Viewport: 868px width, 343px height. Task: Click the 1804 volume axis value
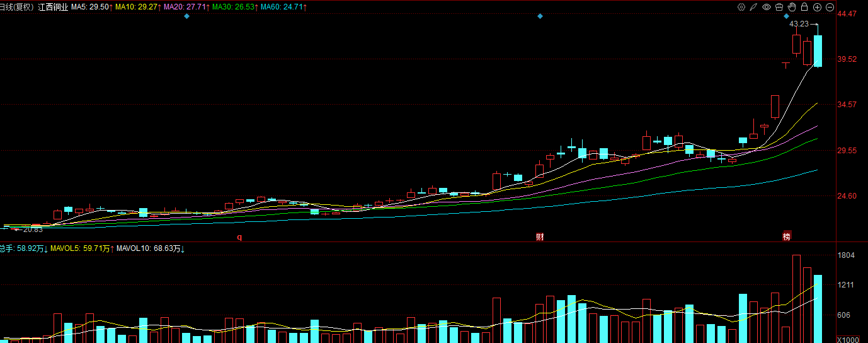(846, 255)
